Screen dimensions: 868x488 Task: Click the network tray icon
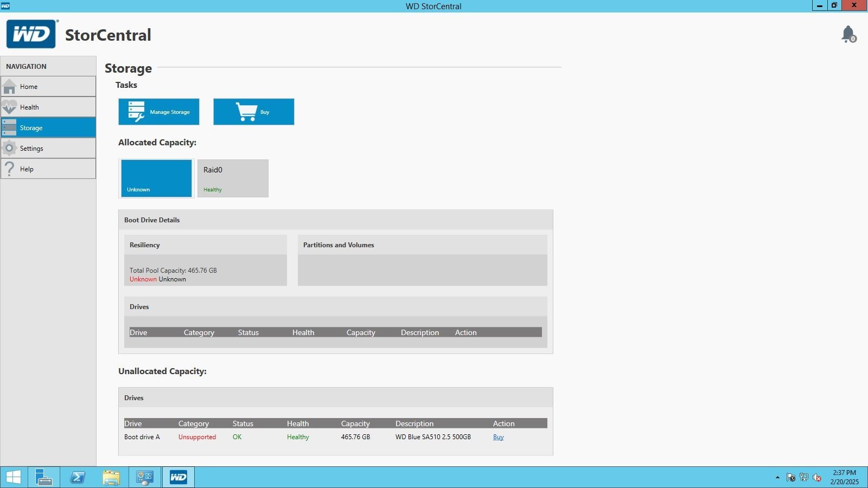(x=804, y=478)
